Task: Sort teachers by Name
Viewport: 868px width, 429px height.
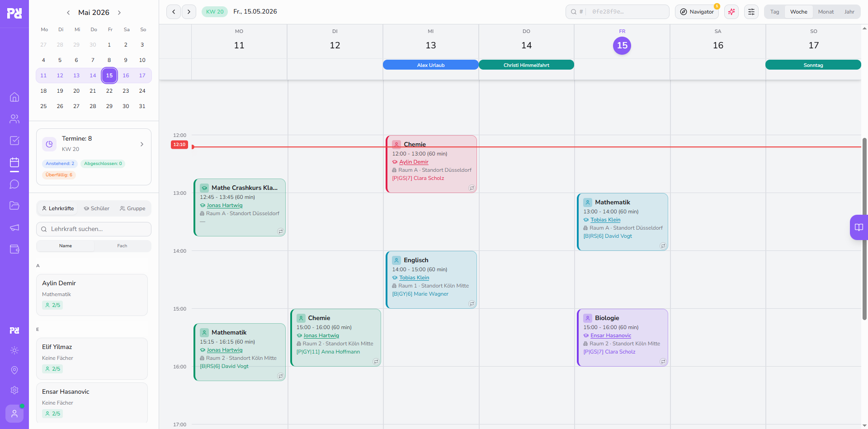Action: [x=66, y=246]
